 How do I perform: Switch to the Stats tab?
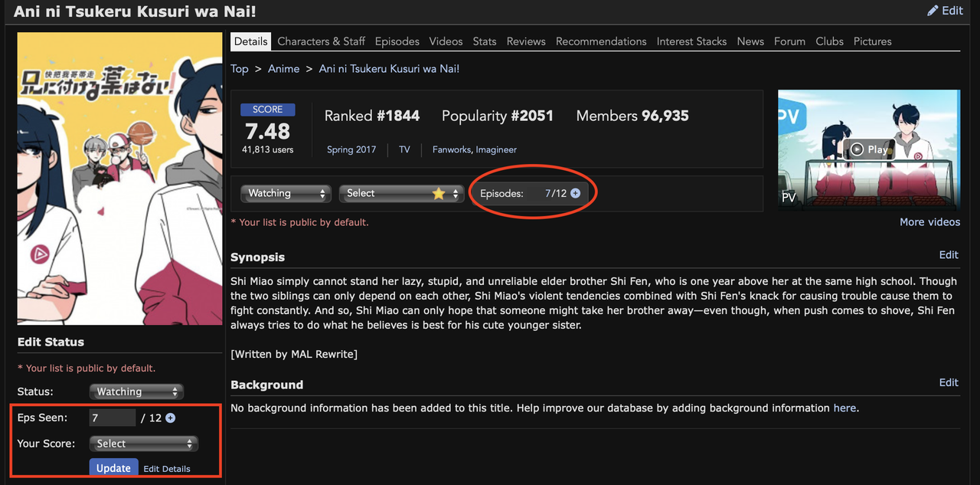[x=484, y=41]
